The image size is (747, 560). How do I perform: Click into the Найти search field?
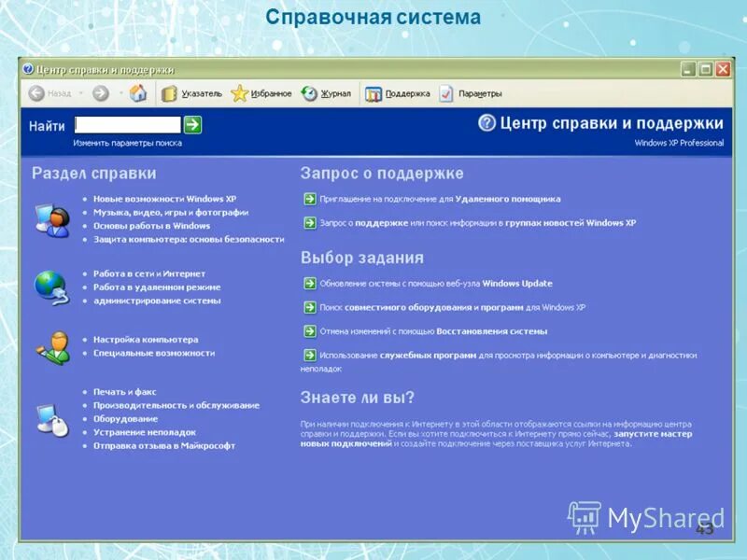pos(128,125)
